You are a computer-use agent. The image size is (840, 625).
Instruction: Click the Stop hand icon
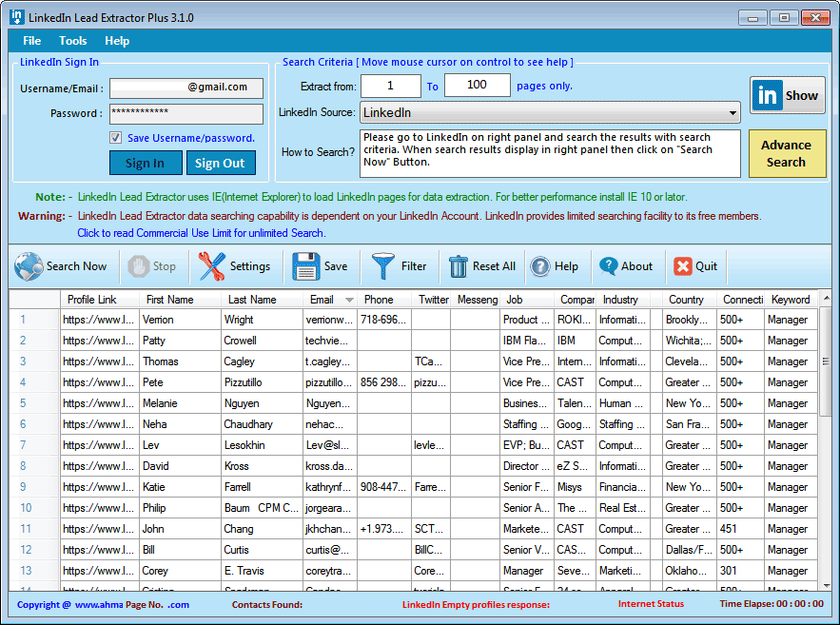[x=138, y=266]
